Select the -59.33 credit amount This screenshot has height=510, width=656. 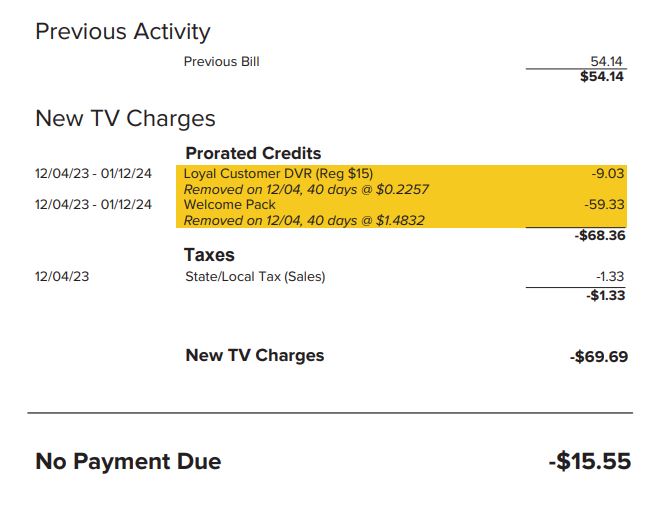click(604, 204)
